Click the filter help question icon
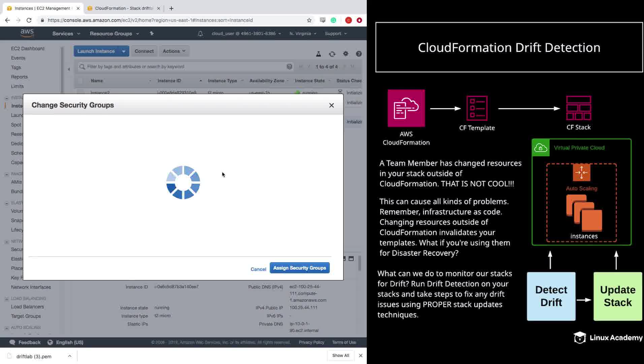644x364 pixels. click(289, 67)
